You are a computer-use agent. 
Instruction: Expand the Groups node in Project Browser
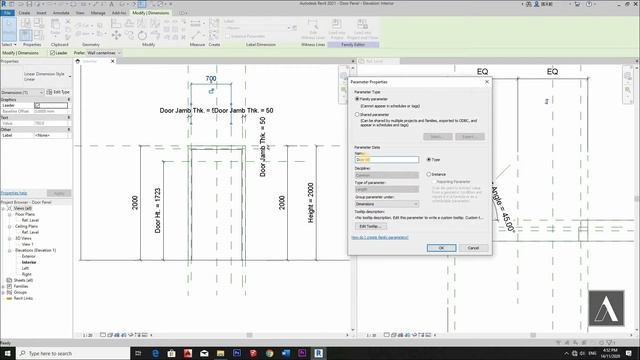coord(3,293)
